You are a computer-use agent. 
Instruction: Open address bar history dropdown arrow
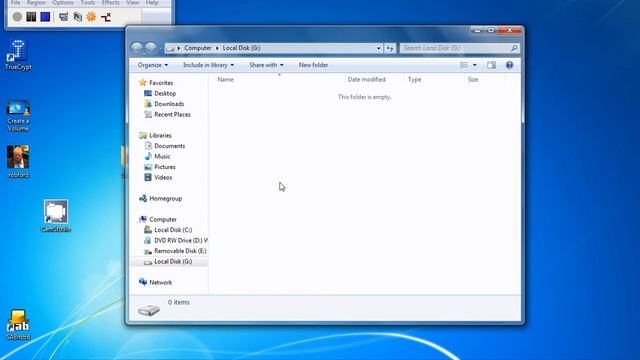[x=378, y=48]
